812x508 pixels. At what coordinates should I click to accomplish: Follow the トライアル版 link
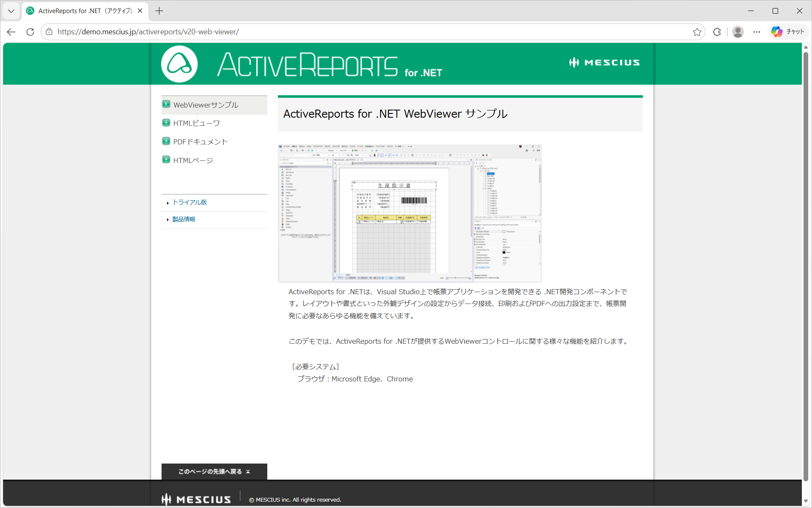[x=189, y=202]
